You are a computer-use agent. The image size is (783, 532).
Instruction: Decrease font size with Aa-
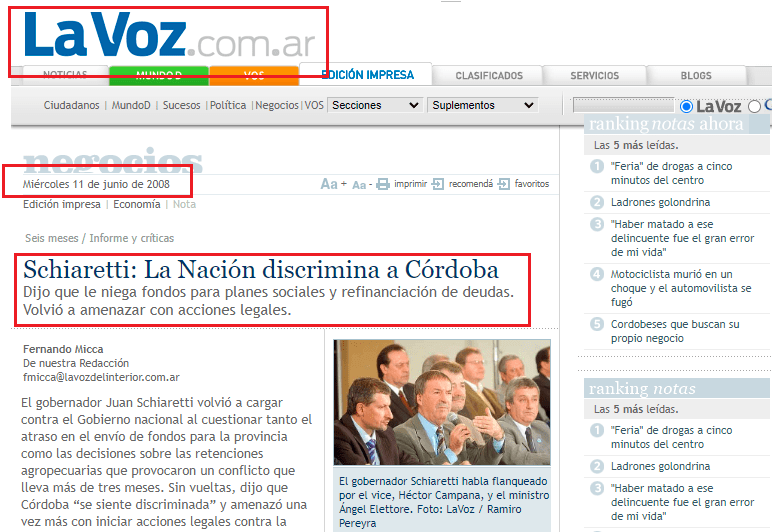pos(362,185)
